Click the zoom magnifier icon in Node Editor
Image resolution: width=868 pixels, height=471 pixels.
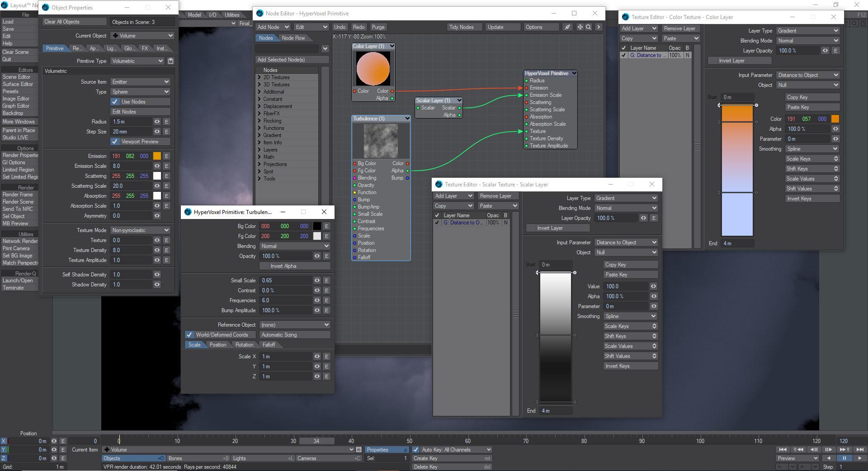coord(588,27)
